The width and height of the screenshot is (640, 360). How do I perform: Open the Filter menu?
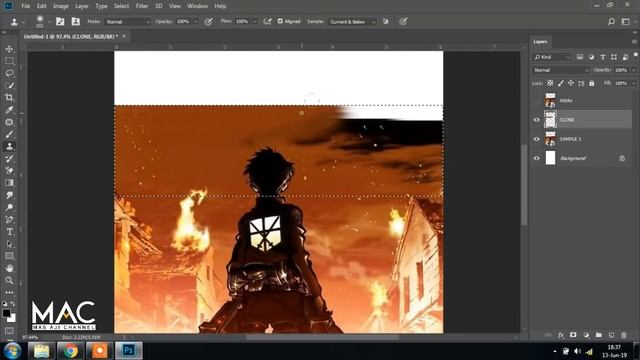142,6
